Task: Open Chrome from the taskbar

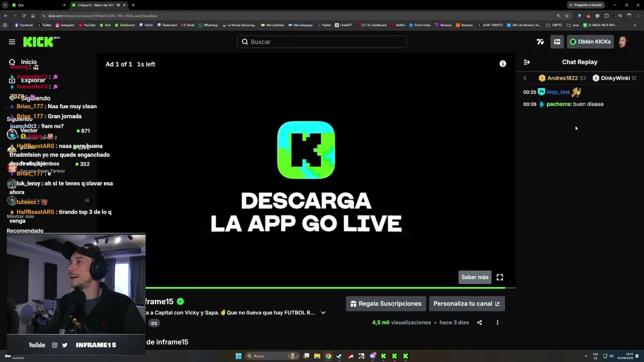Action: [x=328, y=356]
